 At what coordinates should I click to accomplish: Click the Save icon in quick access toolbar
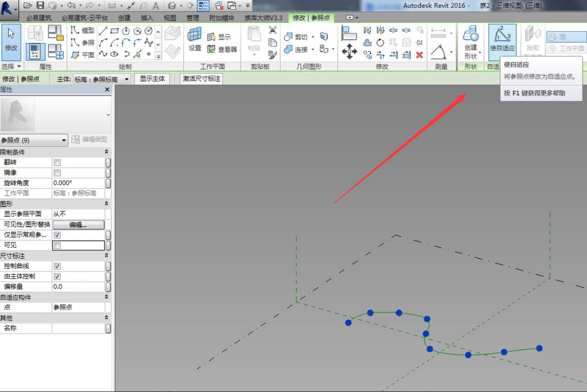click(x=40, y=5)
